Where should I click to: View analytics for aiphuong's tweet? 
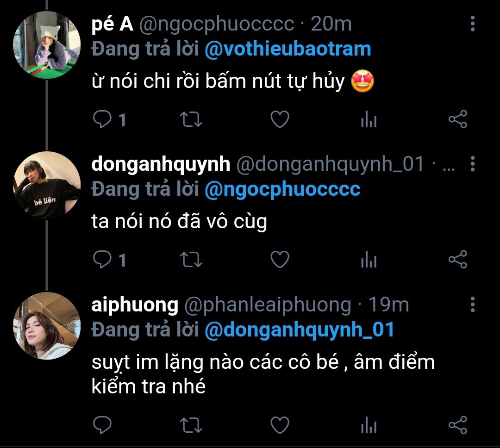[x=369, y=425]
